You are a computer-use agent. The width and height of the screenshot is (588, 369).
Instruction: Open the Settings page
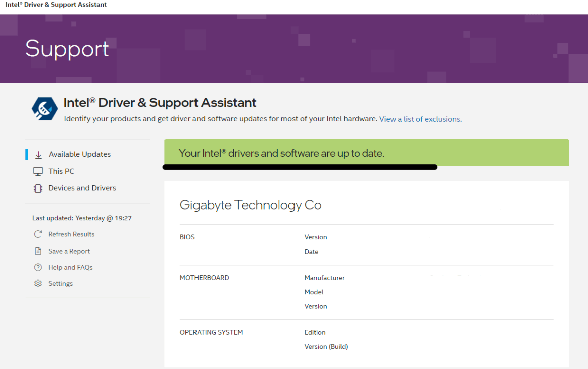pyautogui.click(x=61, y=283)
